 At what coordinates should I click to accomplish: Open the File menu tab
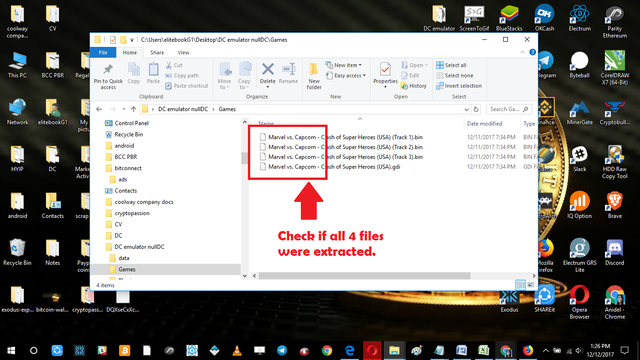(103, 53)
